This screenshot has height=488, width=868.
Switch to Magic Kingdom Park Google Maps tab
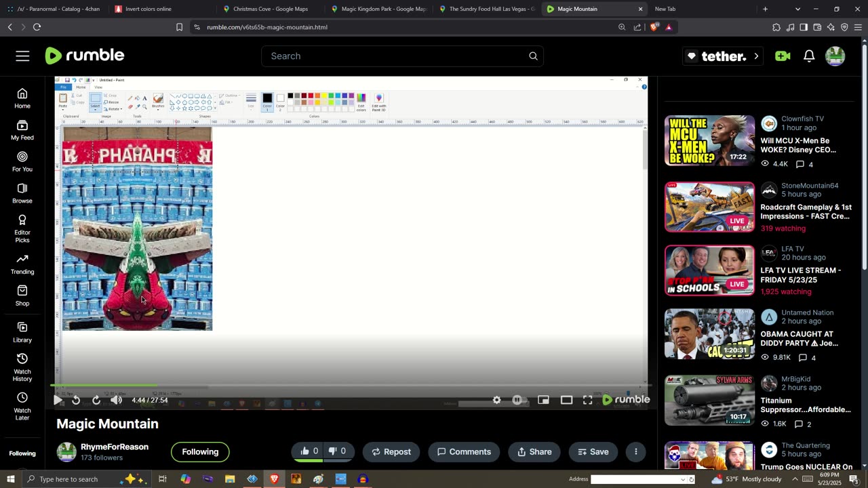click(x=378, y=9)
